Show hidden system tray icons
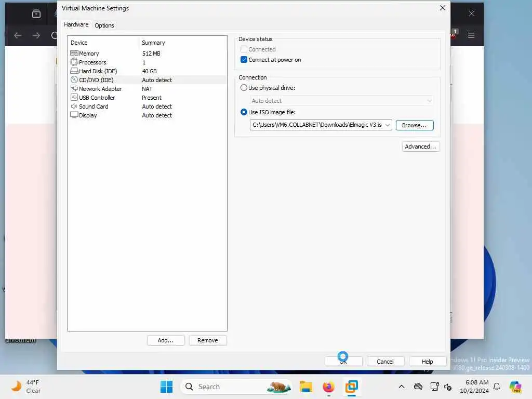The height and width of the screenshot is (399, 532). point(402,387)
